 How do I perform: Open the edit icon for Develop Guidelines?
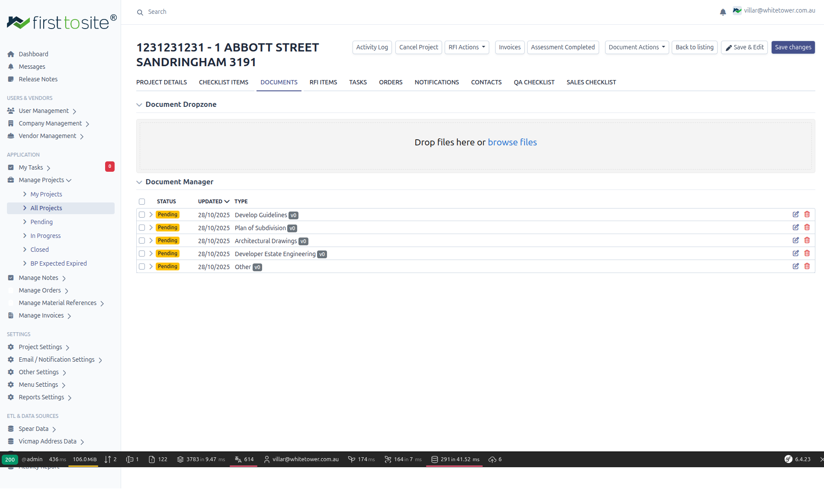(x=795, y=214)
